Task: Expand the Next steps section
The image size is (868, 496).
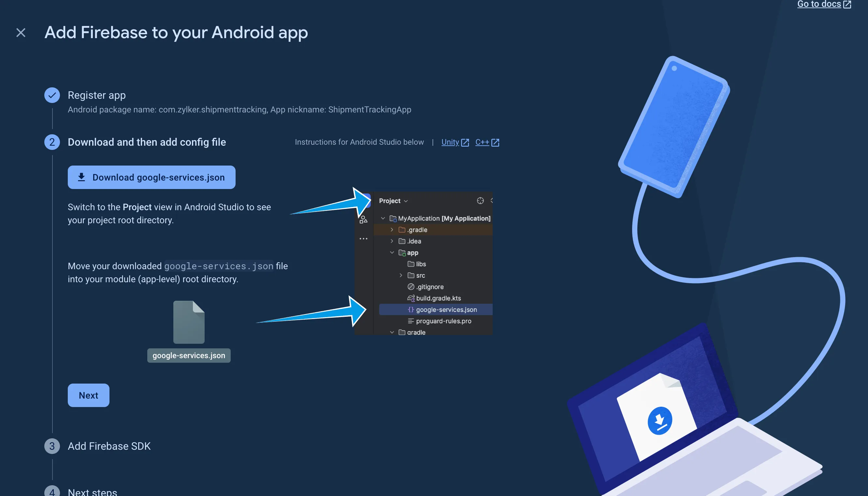Action: click(x=92, y=492)
